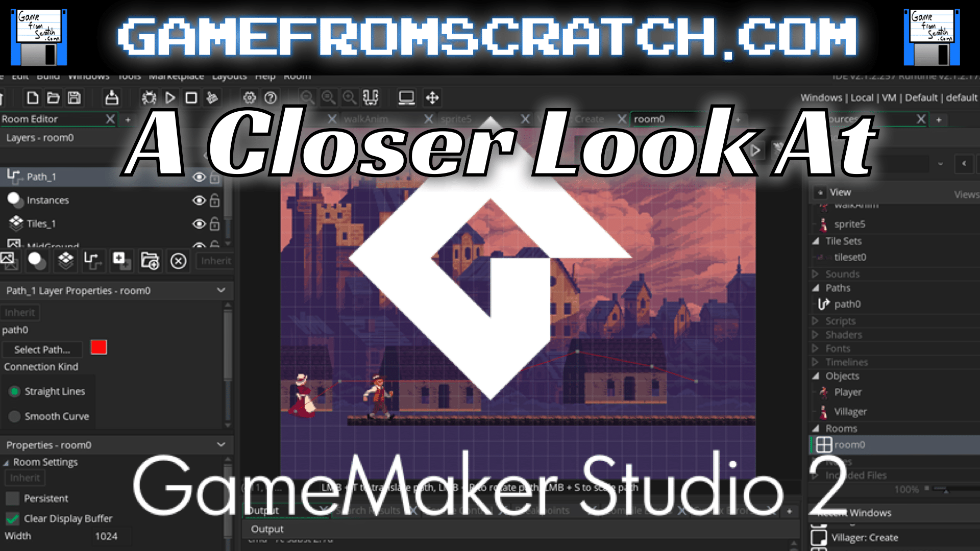
Task: Click Select Path button for path0
Action: pos(42,349)
